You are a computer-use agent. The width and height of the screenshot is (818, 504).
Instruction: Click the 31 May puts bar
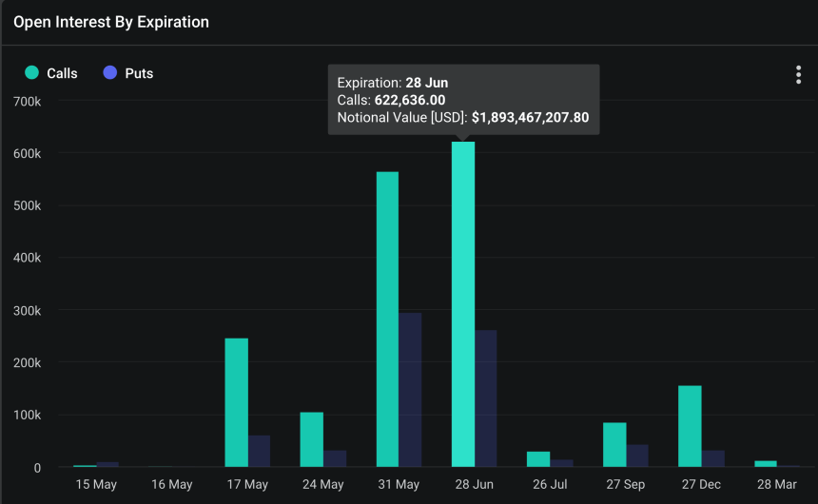pos(410,390)
